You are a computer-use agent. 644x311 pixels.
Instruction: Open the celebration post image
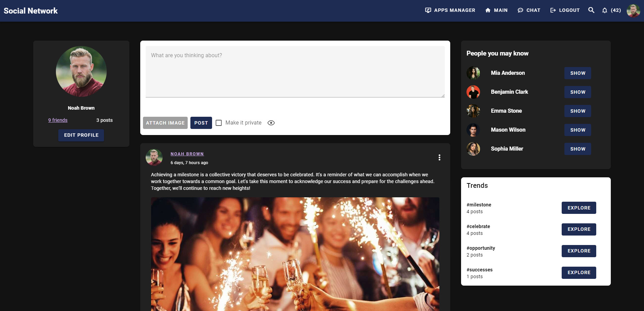point(295,254)
